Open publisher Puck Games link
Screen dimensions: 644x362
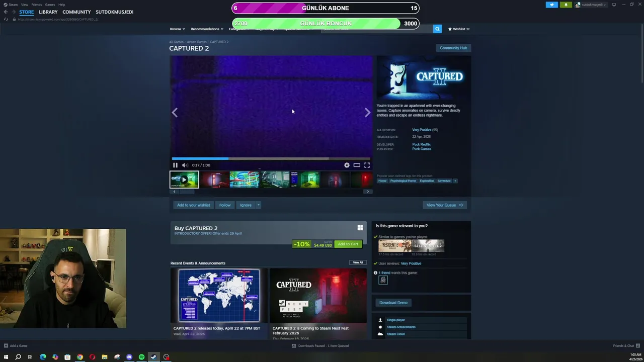click(422, 149)
